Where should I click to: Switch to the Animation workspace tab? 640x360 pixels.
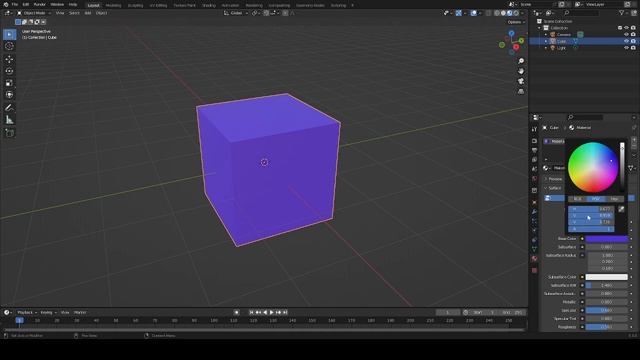[230, 5]
